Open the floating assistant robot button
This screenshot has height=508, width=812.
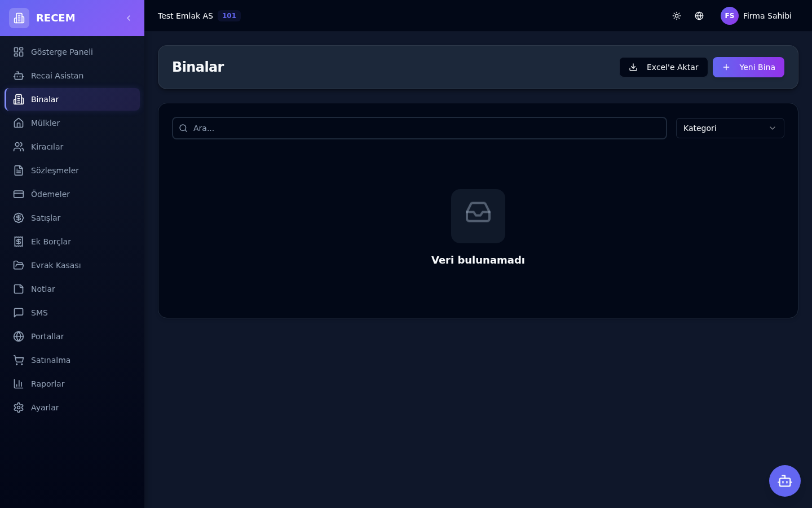[785, 481]
